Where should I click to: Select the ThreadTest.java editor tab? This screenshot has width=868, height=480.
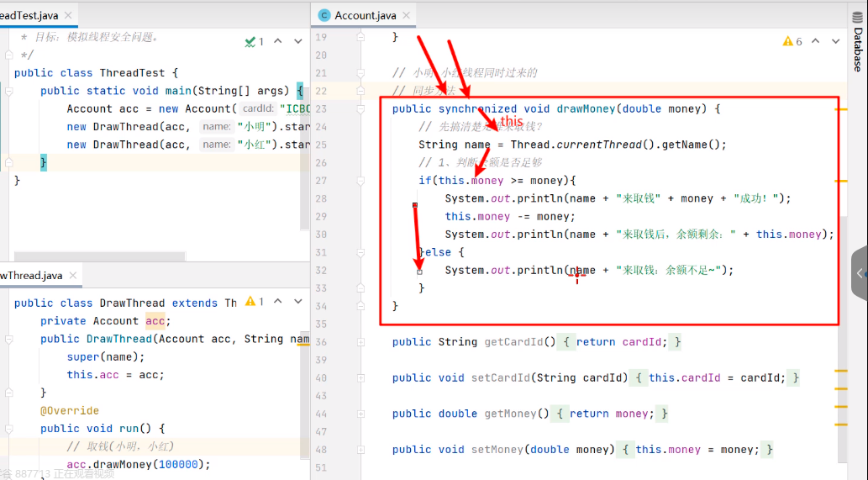coord(36,15)
